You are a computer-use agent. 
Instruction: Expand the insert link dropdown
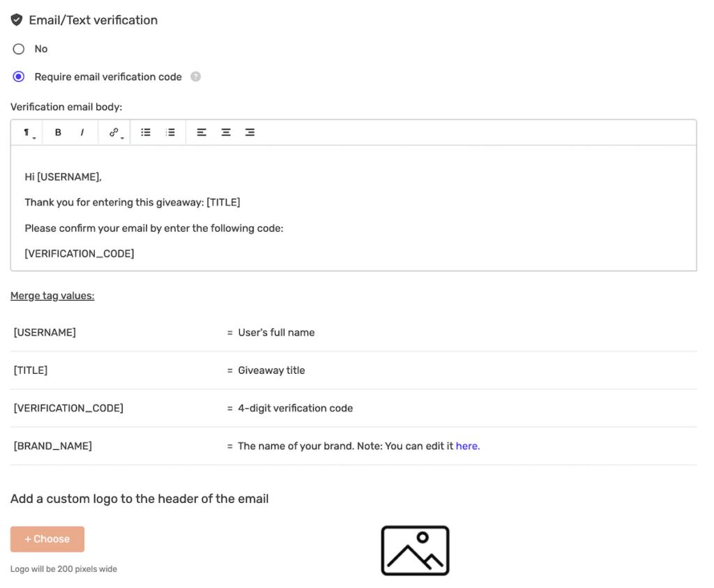click(115, 133)
